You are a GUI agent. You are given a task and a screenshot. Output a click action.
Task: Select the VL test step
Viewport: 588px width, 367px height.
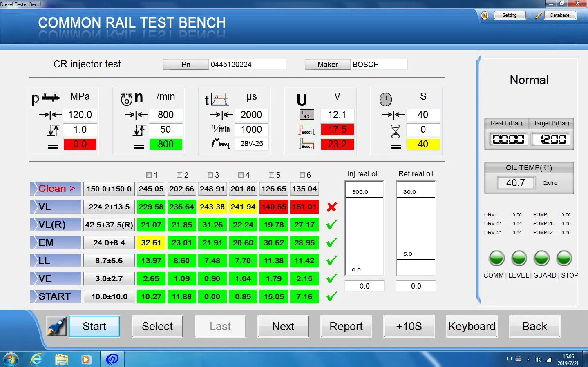tap(56, 207)
